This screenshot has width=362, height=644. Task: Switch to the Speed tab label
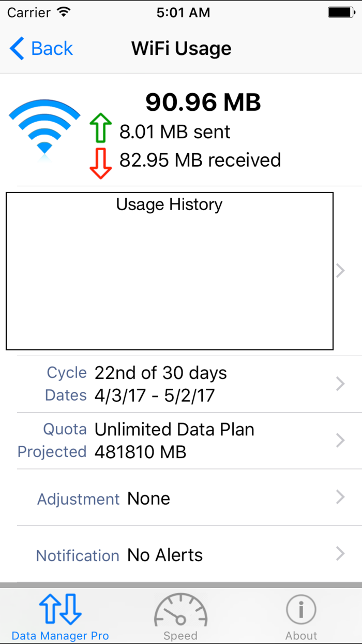point(180,636)
